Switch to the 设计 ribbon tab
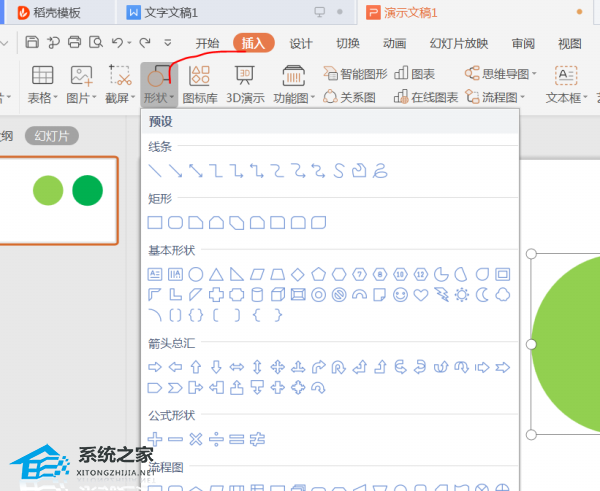 301,43
